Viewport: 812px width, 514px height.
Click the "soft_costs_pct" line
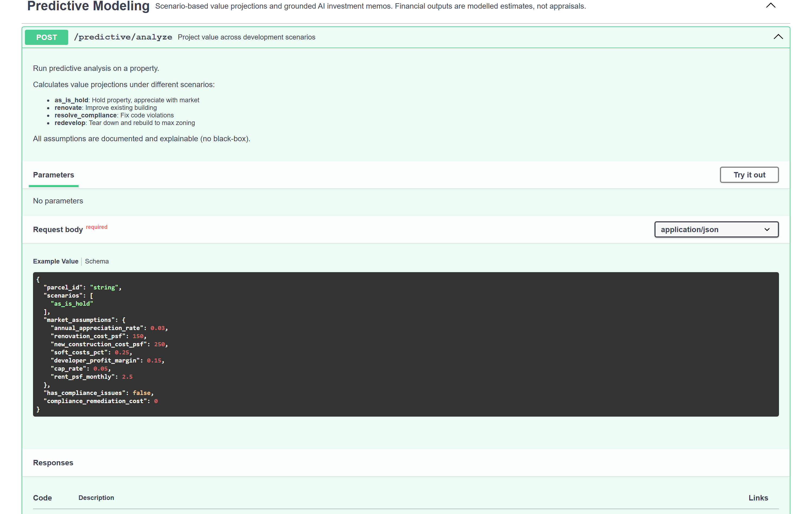[x=91, y=352]
